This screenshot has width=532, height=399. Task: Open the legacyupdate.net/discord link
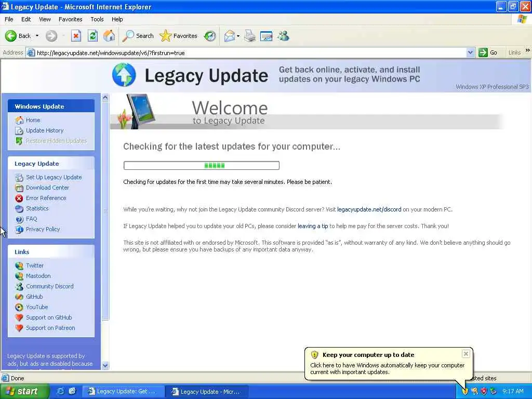(x=369, y=209)
